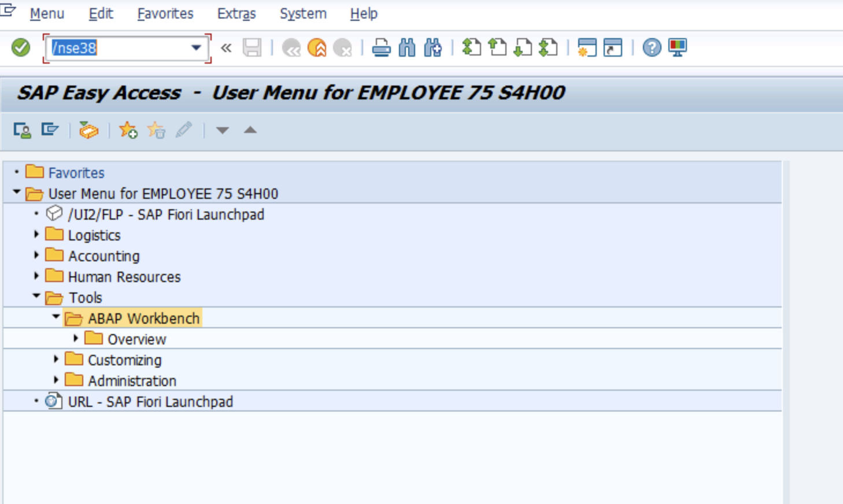Click the SAP Business Workplace icon

click(x=88, y=130)
